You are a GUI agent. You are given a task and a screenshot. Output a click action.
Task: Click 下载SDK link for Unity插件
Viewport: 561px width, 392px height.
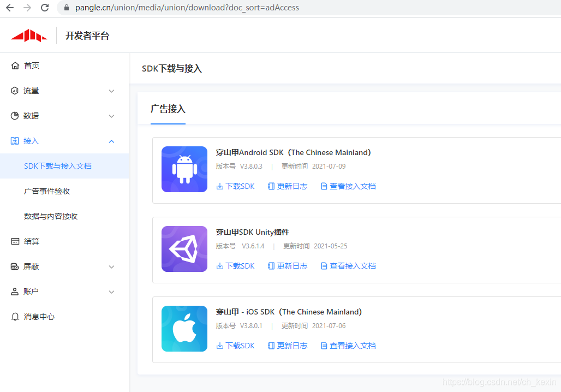click(240, 266)
